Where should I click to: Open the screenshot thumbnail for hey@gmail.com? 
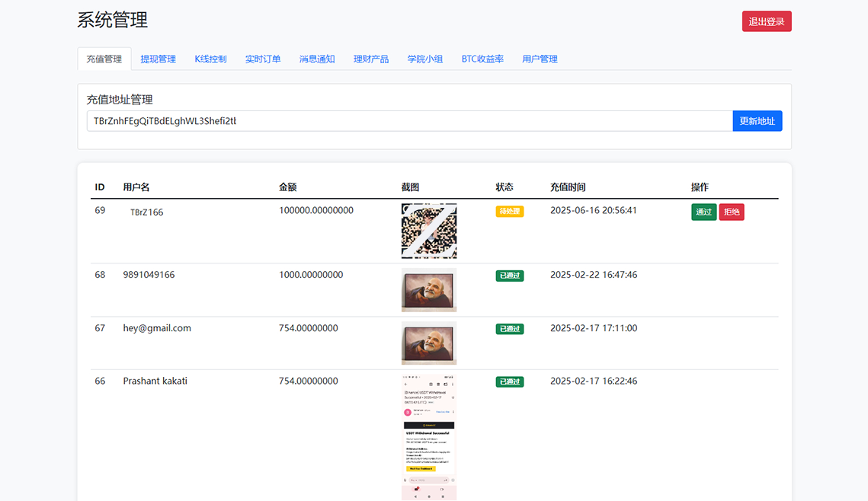click(x=429, y=343)
